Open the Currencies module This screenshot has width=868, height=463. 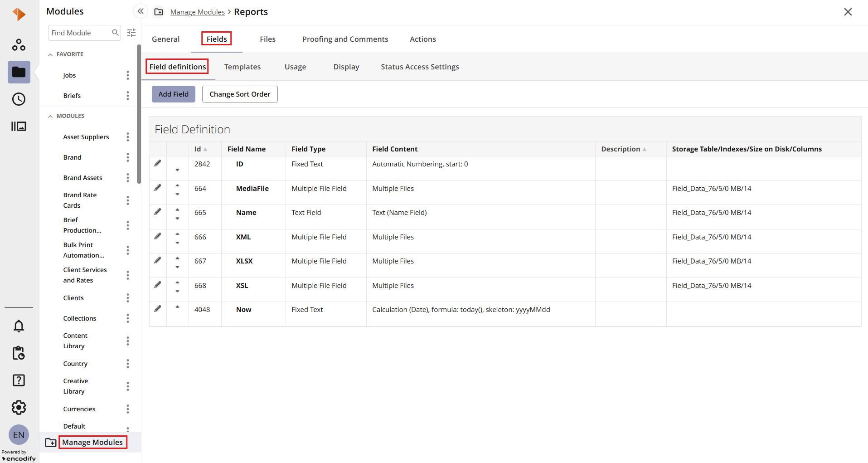(x=79, y=409)
